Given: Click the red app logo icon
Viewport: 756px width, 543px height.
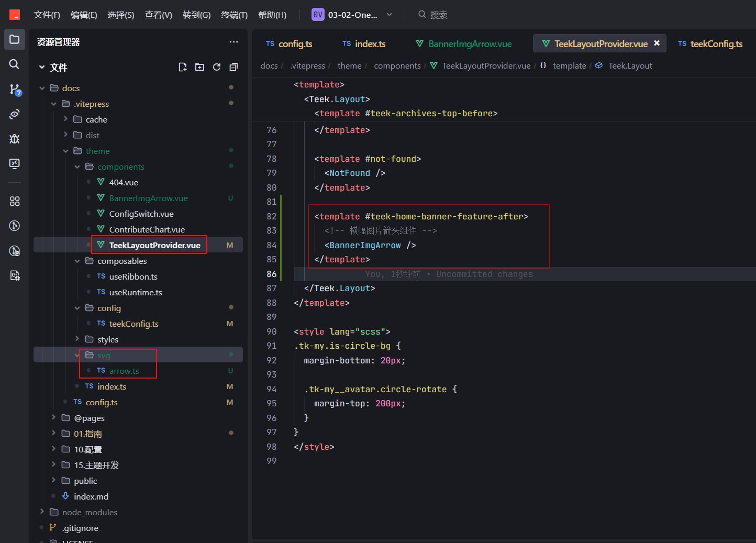Looking at the screenshot, I should (15, 15).
